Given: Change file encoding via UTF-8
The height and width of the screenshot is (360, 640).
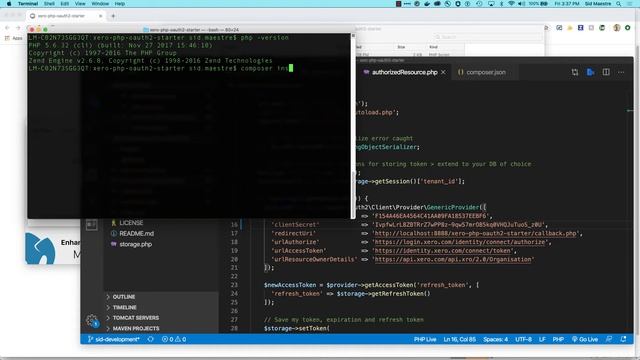Looking at the screenshot, I should [x=523, y=340].
